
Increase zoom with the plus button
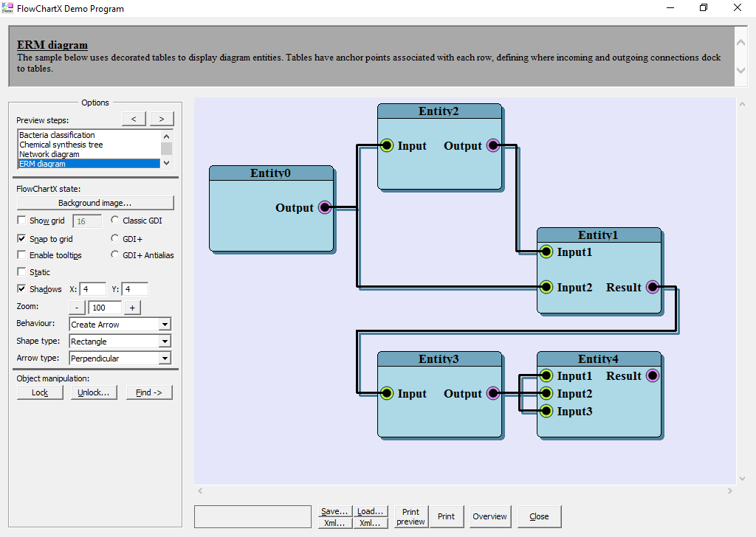(x=132, y=308)
